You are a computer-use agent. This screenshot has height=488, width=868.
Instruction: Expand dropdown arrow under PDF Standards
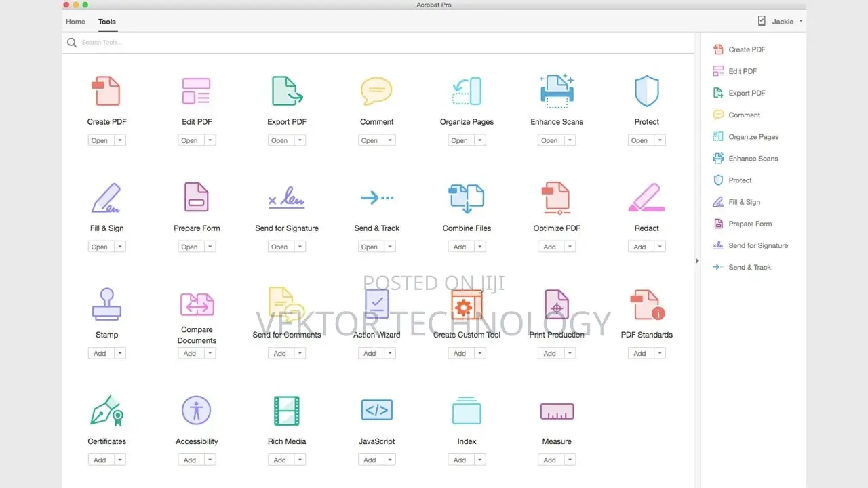[x=659, y=353]
